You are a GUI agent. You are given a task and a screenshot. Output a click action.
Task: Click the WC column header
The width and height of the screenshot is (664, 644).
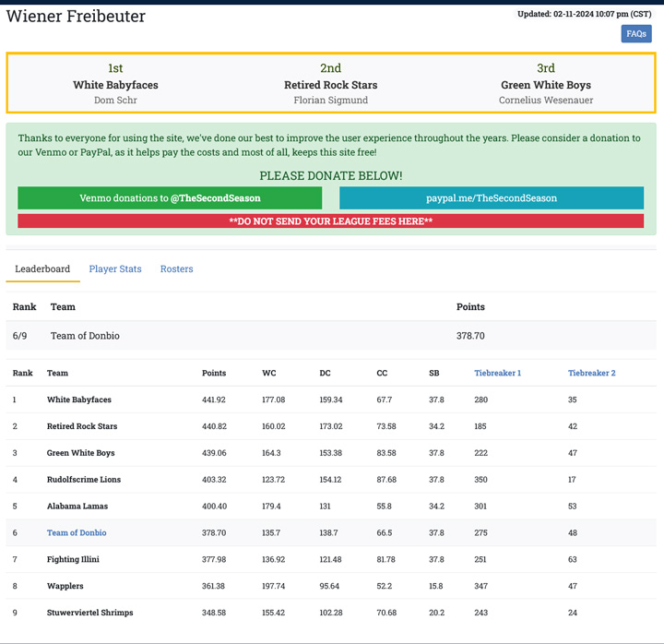coord(269,373)
